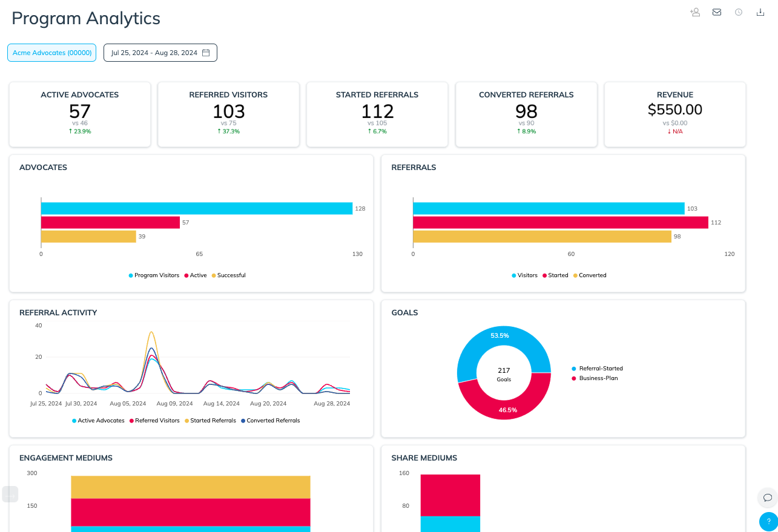
Task: Click the blue help question mark button
Action: tap(768, 521)
